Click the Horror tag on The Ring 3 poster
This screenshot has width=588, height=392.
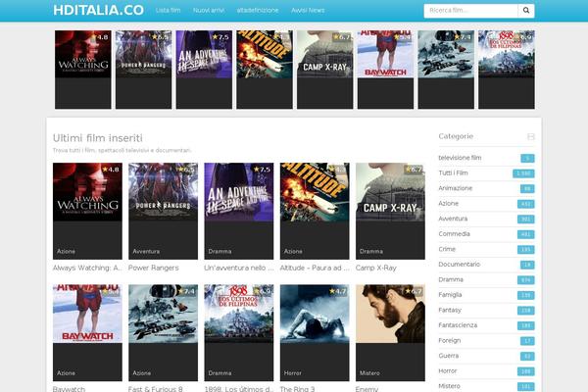[x=292, y=373]
